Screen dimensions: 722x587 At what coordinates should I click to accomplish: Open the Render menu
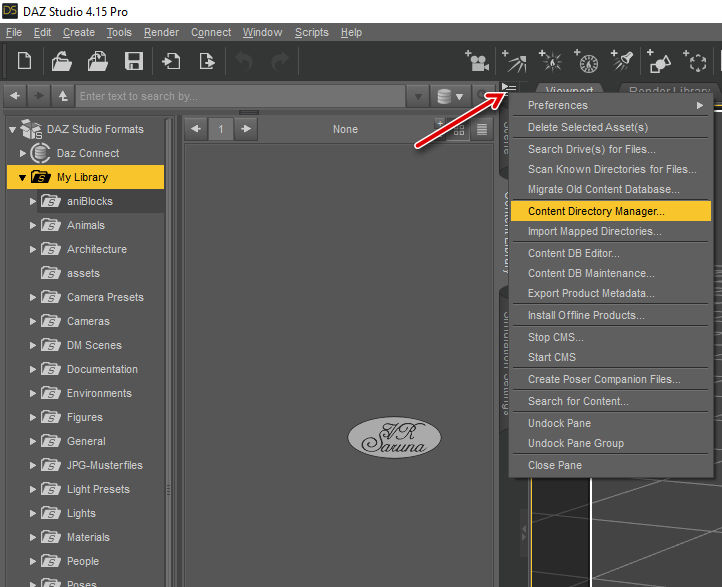tap(161, 32)
